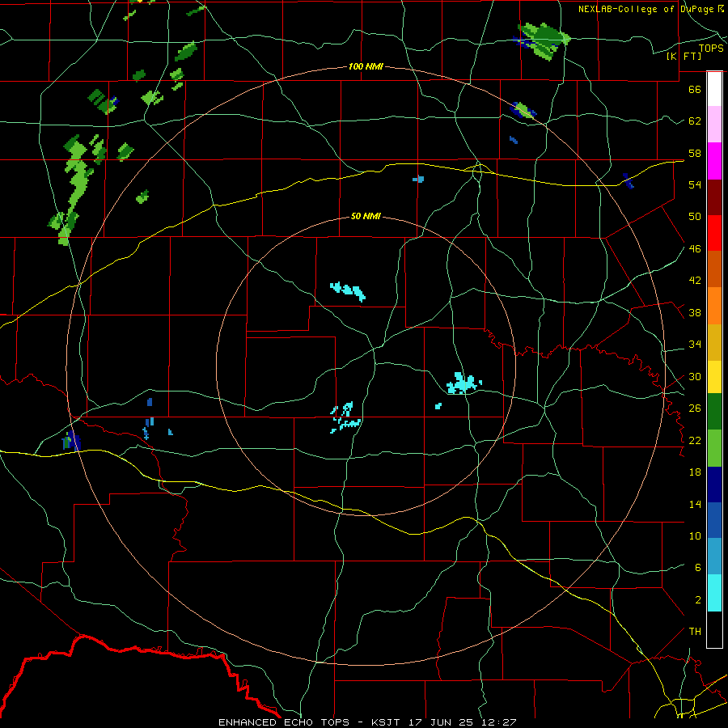Click the blue-green echo on the left 100 NMI ring
728x728 pixels.
[71, 441]
